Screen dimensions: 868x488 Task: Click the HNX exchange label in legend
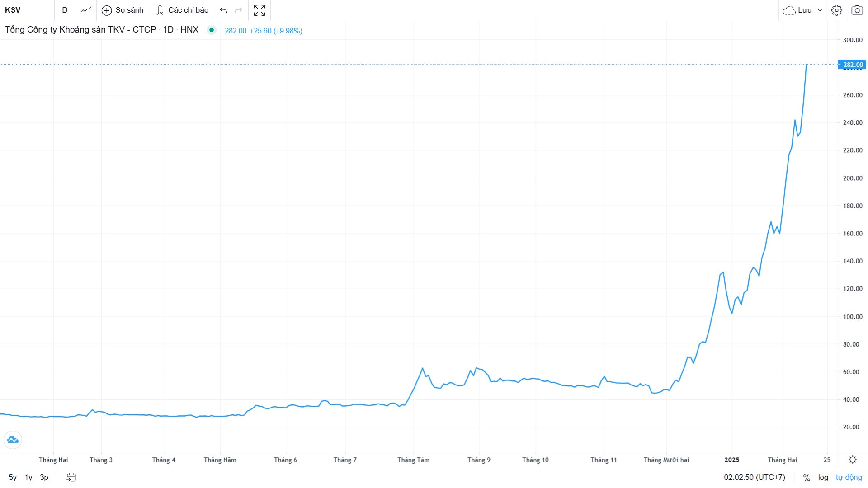(189, 29)
